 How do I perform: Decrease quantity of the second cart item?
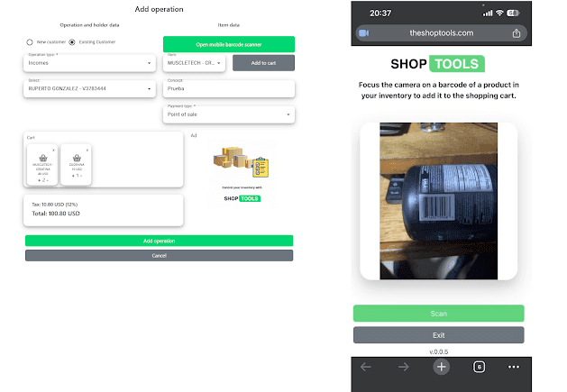click(x=81, y=176)
